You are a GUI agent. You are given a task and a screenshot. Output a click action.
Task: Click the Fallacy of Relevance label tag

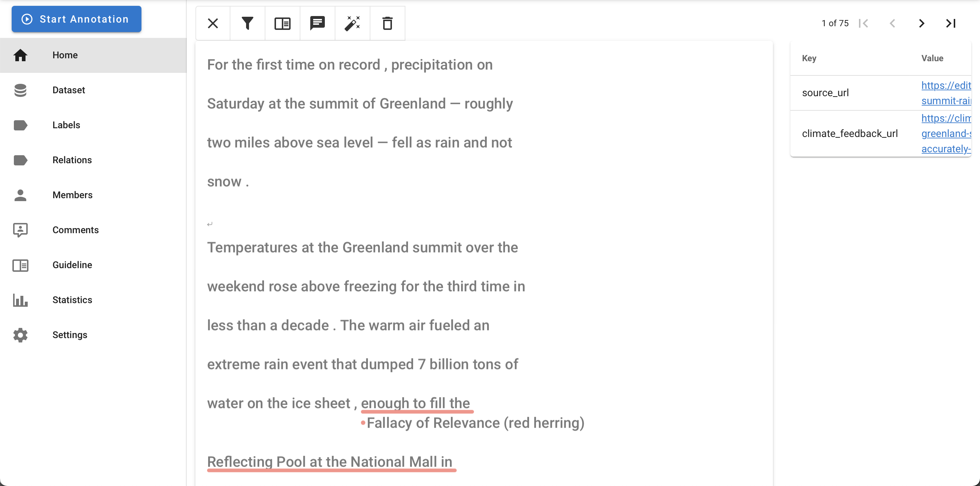tap(475, 423)
